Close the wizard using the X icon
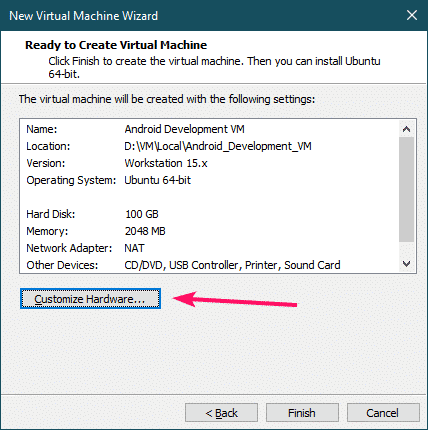This screenshot has height=430, width=428. click(412, 15)
